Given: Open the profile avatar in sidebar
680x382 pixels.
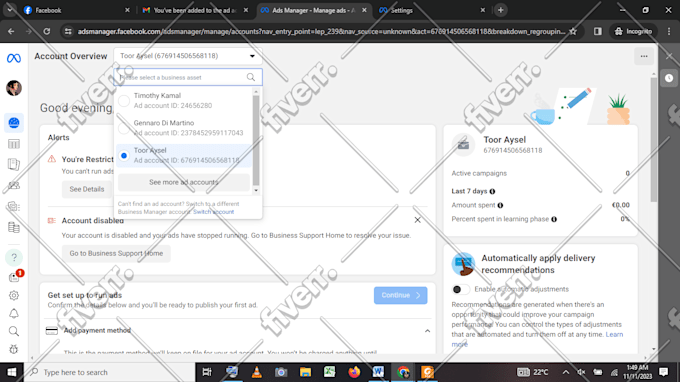Looking at the screenshot, I should pyautogui.click(x=14, y=88).
